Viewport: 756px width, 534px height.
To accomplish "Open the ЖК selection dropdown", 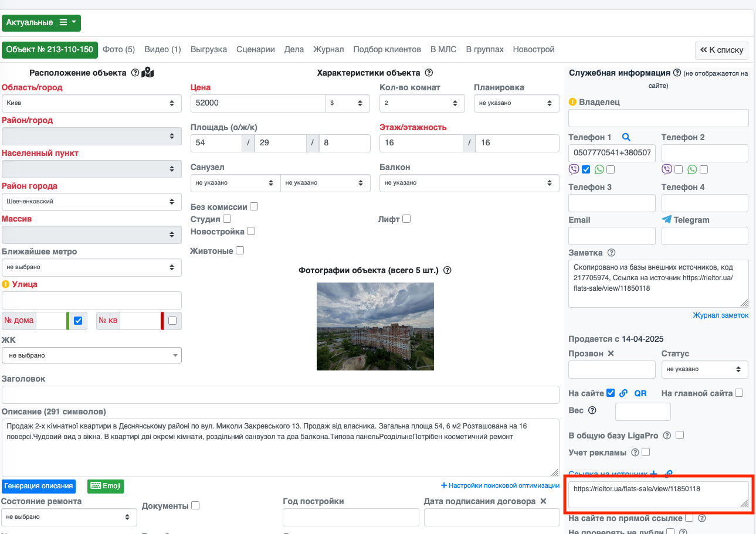I will point(91,355).
